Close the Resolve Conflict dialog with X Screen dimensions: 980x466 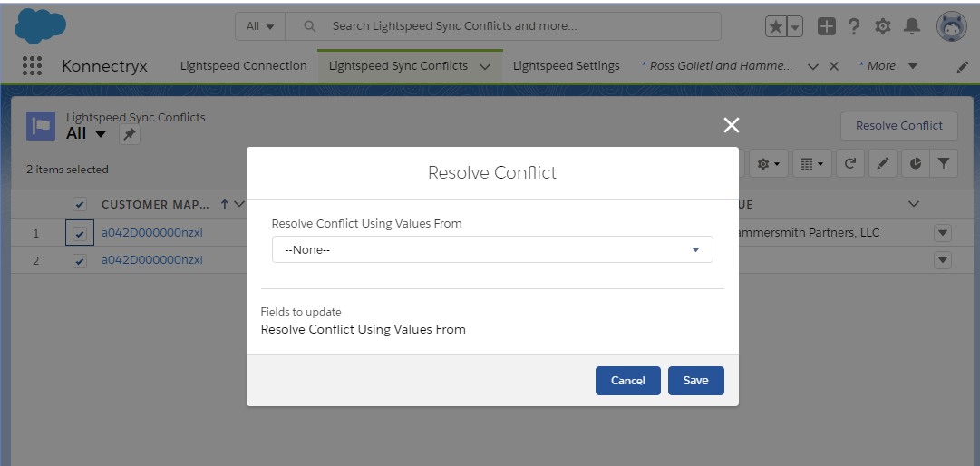(x=732, y=125)
